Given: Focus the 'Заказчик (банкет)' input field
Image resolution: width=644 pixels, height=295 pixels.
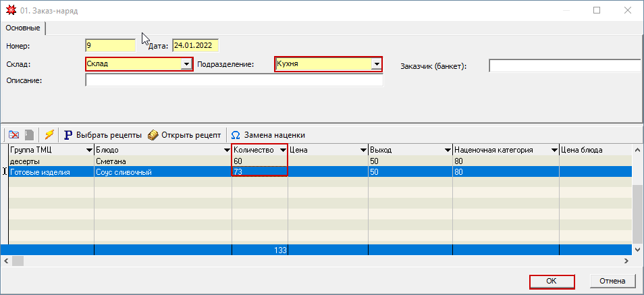Looking at the screenshot, I should pos(564,66).
